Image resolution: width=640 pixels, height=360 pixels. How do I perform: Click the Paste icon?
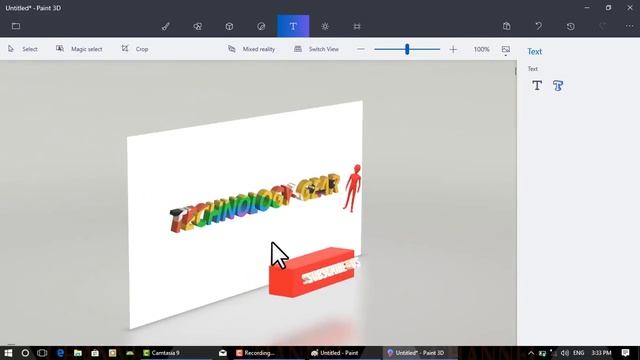507,26
